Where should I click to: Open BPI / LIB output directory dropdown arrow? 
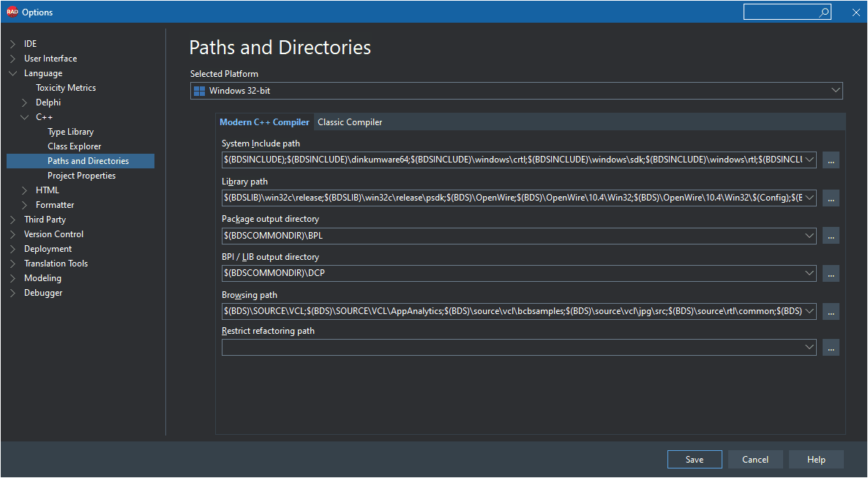pyautogui.click(x=809, y=273)
